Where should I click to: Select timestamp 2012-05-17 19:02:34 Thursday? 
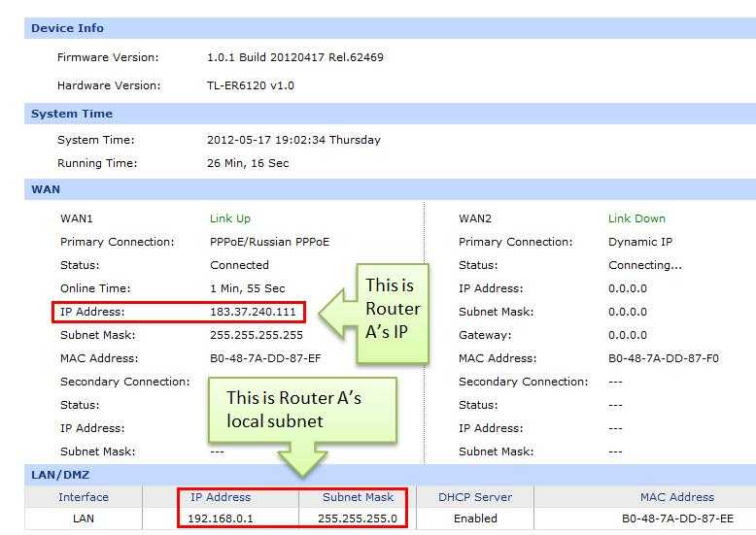point(293,140)
